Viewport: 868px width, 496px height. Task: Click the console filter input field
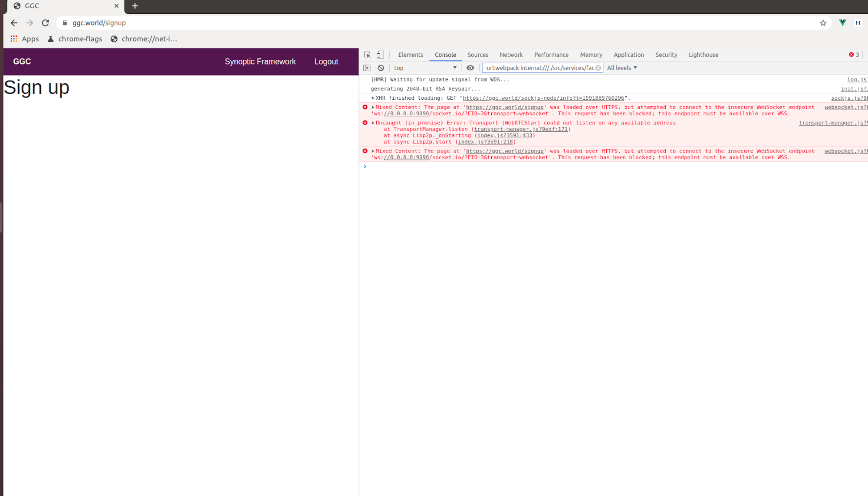point(538,68)
